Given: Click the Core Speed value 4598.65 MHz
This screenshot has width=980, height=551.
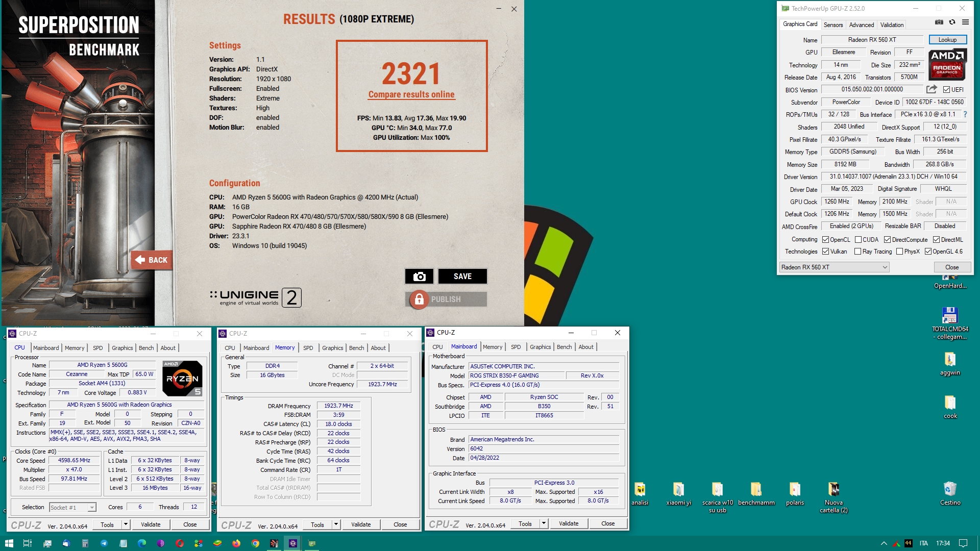Looking at the screenshot, I should tap(74, 460).
